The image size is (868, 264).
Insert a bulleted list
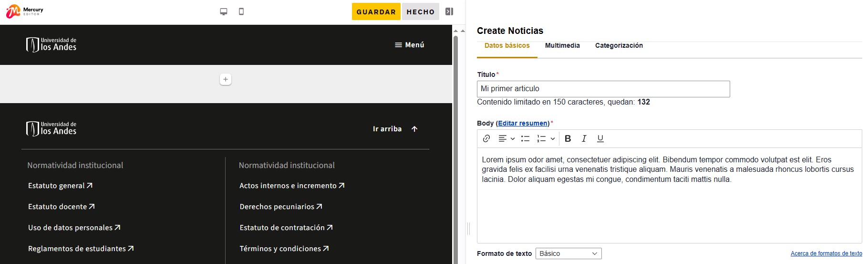pyautogui.click(x=525, y=138)
